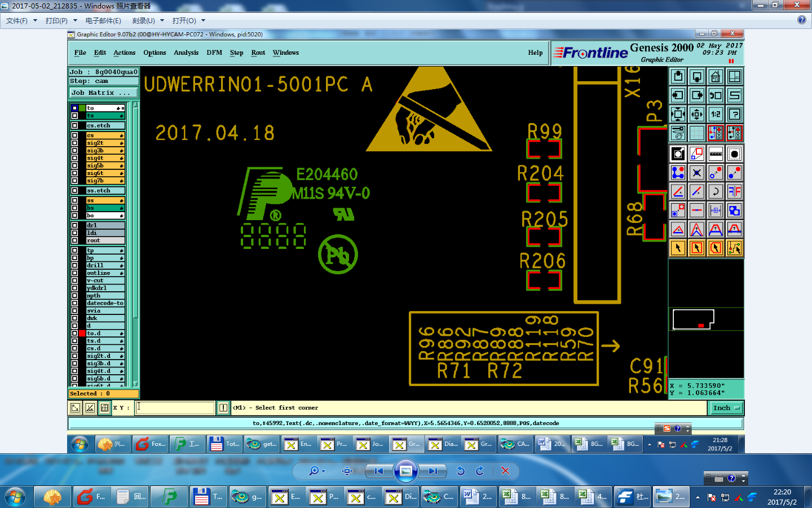Click the question mark help icon in toolbar
Image resolution: width=812 pixels, height=508 pixels.
coord(734,114)
